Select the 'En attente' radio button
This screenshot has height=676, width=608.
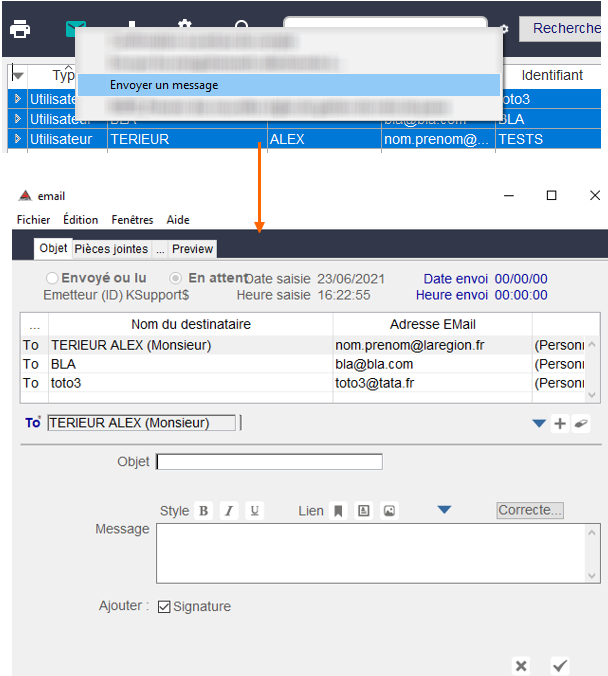(175, 278)
